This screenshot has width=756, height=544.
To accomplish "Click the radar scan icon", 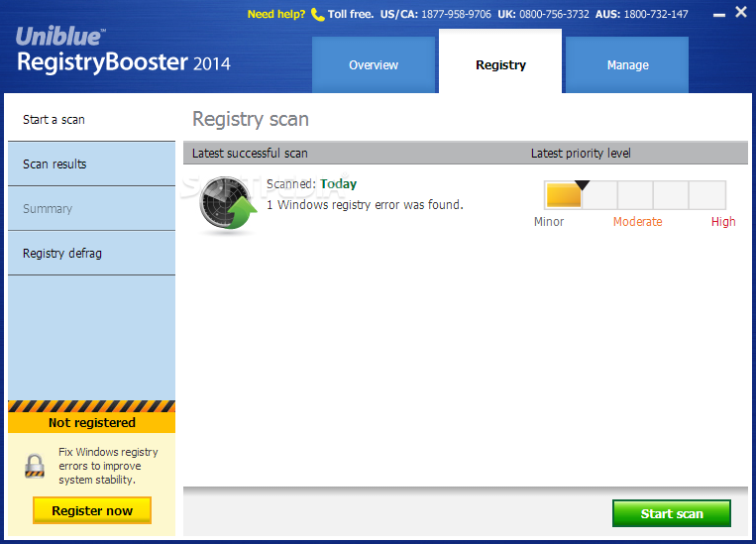I will [229, 203].
